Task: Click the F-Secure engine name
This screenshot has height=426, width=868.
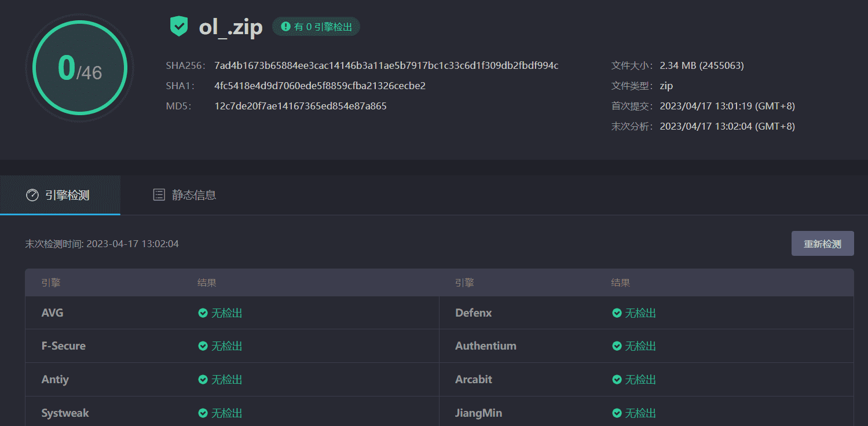Action: 64,346
